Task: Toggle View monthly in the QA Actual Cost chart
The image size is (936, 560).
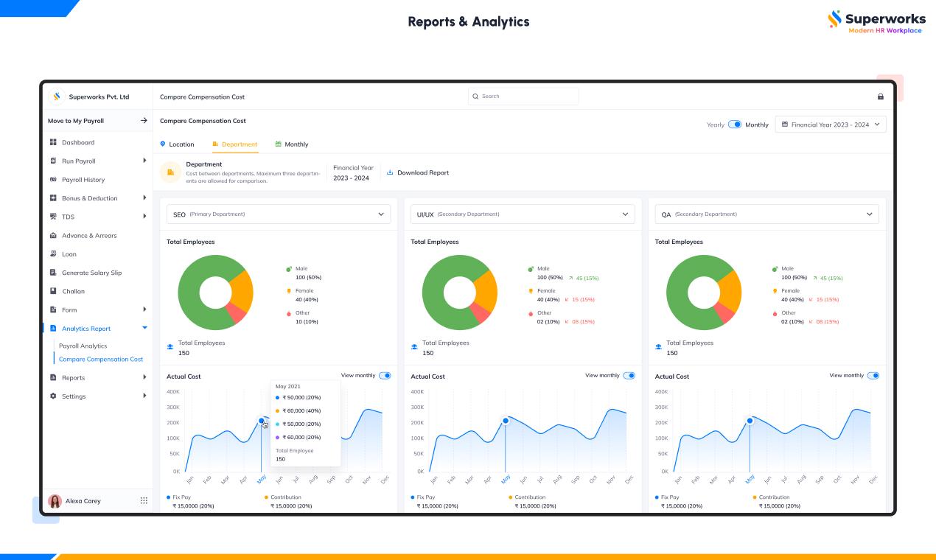Action: (x=873, y=376)
